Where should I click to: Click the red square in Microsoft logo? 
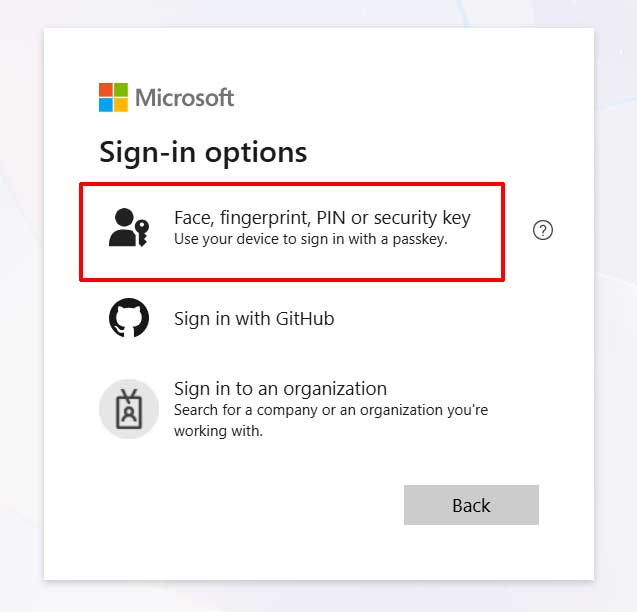click(x=106, y=90)
